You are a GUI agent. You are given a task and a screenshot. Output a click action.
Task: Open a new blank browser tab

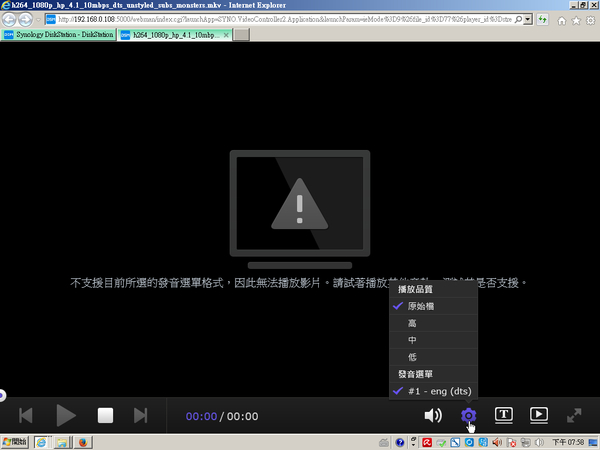click(241, 35)
